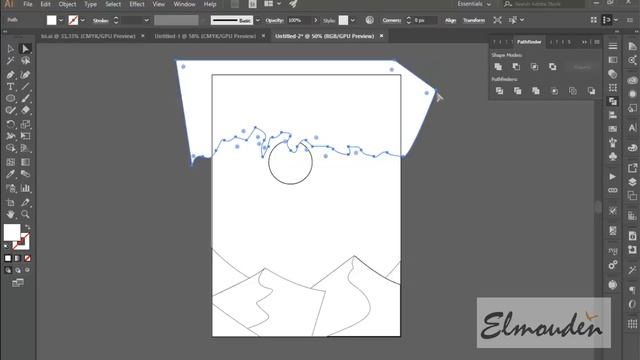Change screen mode at toolbar bottom
This screenshot has height=360, width=640.
(x=18, y=283)
